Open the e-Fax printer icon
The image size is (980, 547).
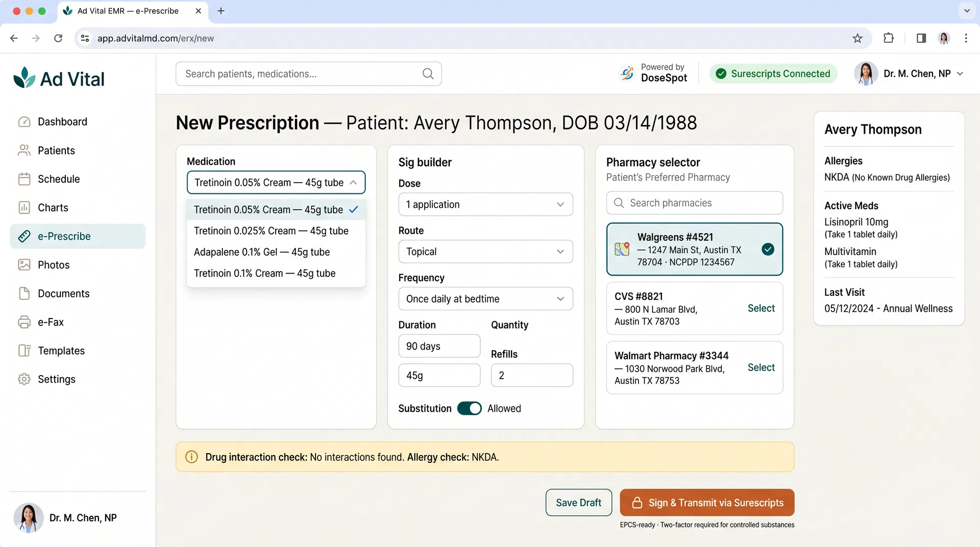(25, 322)
